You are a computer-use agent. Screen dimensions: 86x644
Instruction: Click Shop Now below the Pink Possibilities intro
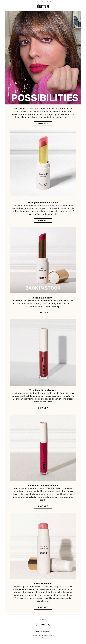click(43, 124)
